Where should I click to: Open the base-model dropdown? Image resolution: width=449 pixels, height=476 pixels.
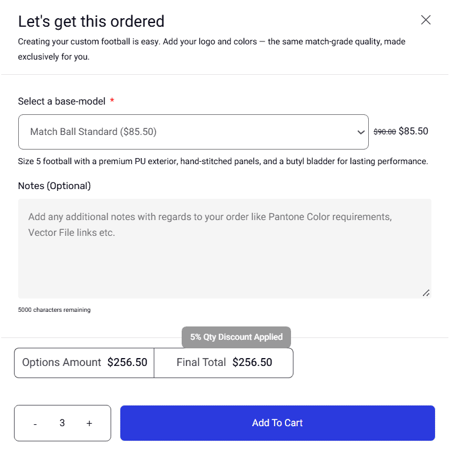193,132
